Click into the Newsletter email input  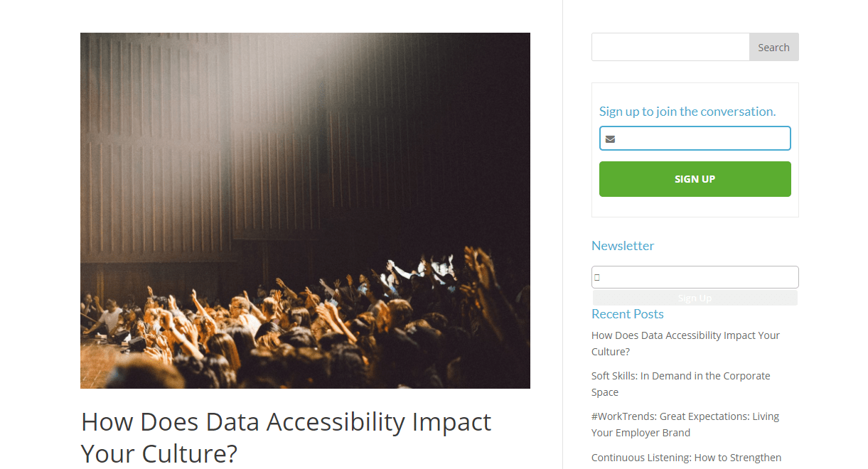(700, 277)
